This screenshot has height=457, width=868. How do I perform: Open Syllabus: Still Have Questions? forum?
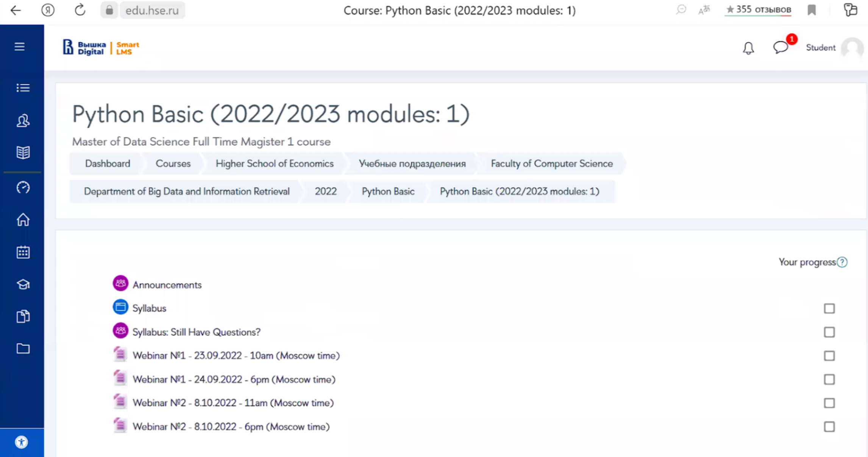pyautogui.click(x=197, y=332)
